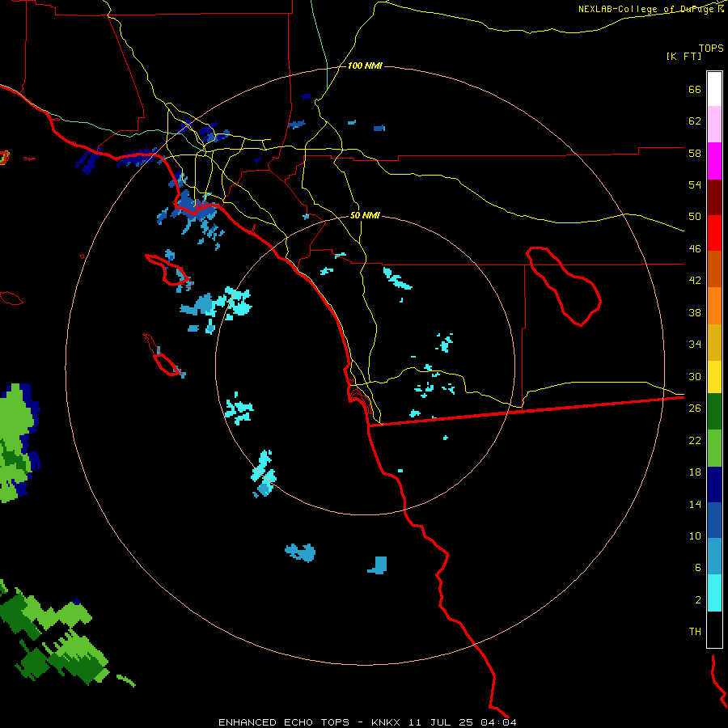Image resolution: width=728 pixels, height=728 pixels.
Task: Select the bright orange legend swatch
Action: tap(714, 306)
